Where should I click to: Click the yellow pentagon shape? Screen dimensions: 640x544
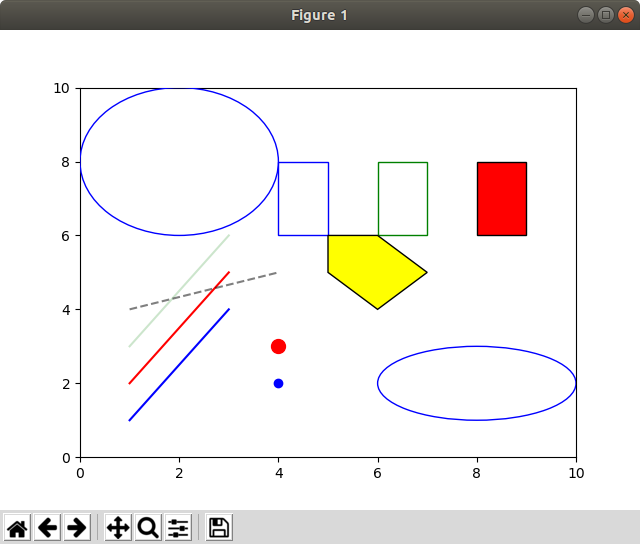coord(373,269)
